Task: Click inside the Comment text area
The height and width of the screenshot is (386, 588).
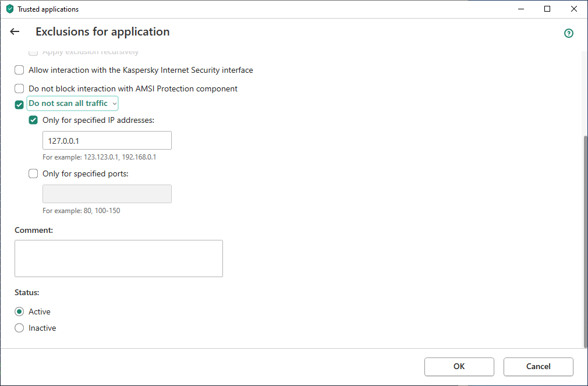Action: [119, 258]
